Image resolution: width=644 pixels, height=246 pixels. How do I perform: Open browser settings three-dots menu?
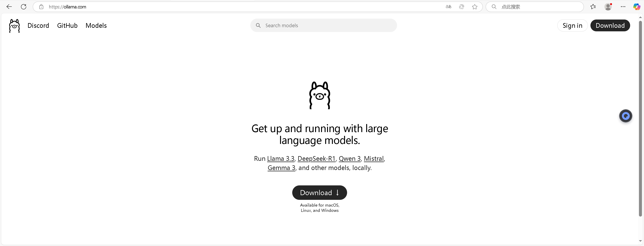tap(623, 7)
